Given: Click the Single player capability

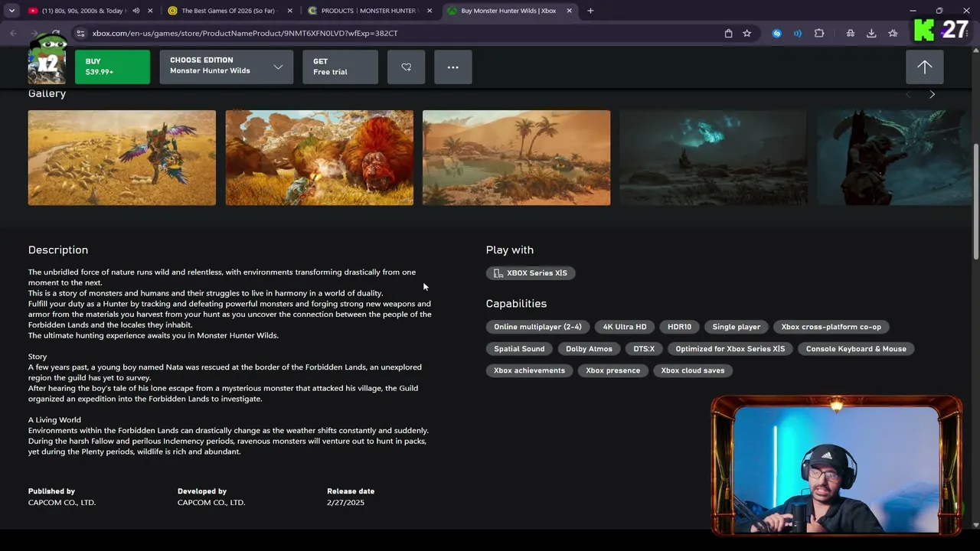Looking at the screenshot, I should click(x=737, y=327).
